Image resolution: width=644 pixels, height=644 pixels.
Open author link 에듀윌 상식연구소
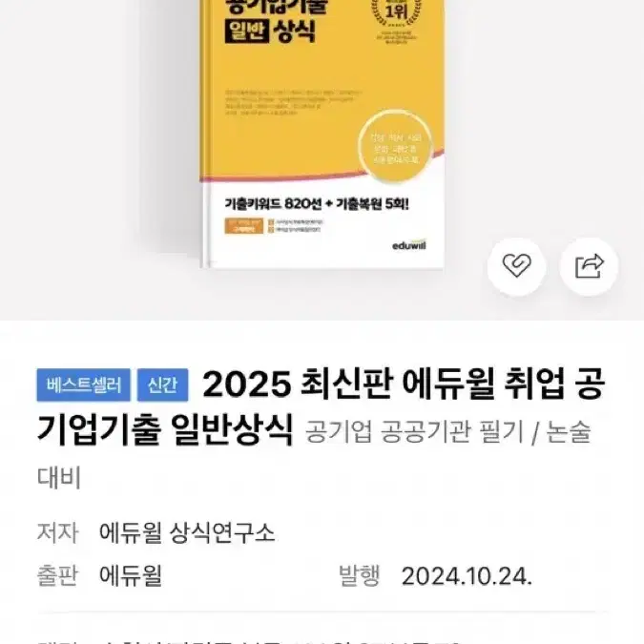click(187, 532)
